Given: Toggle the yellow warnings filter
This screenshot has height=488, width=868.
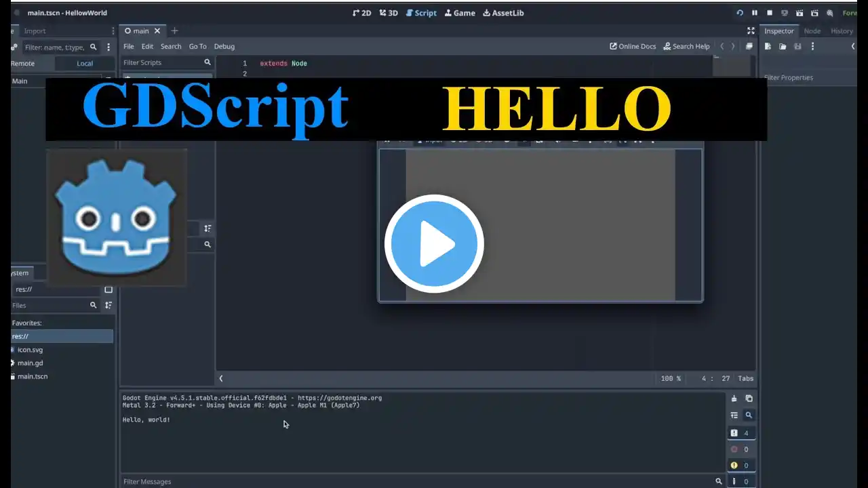Looking at the screenshot, I should [741, 465].
